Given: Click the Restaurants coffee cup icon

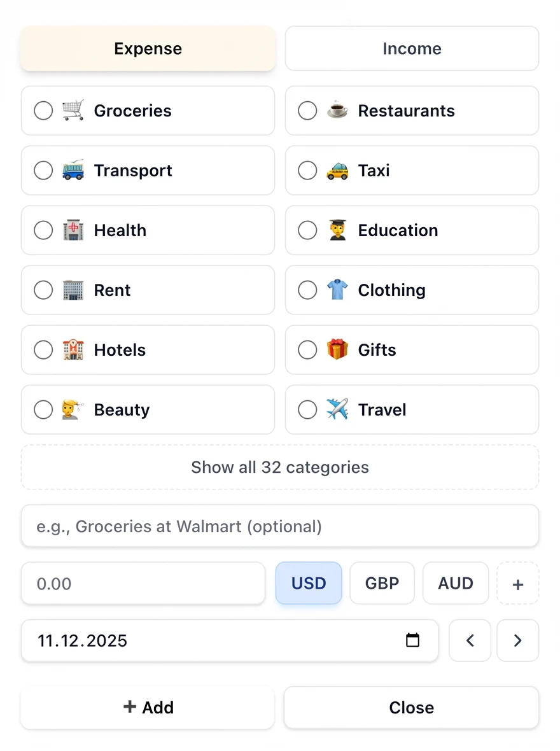Looking at the screenshot, I should 337,110.
